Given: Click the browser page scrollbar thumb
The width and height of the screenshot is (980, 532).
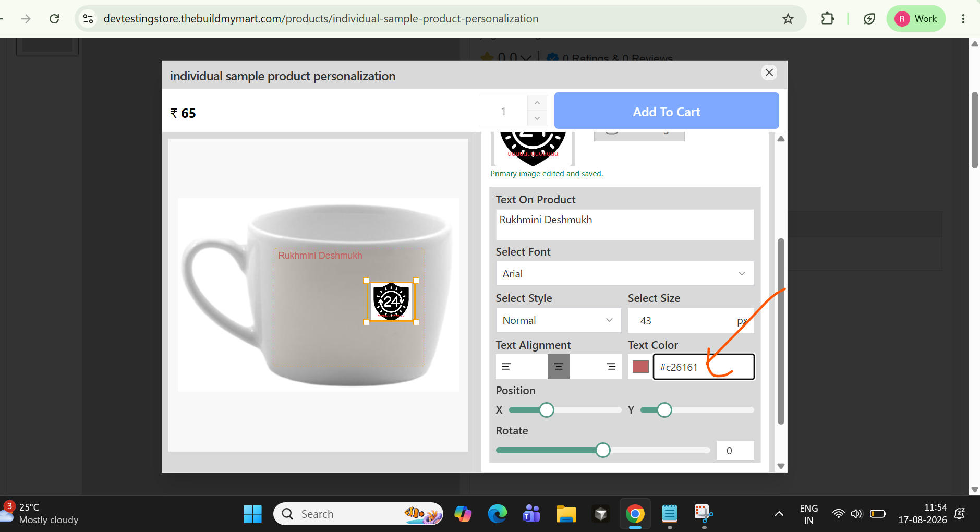Looking at the screenshot, I should 974,130.
